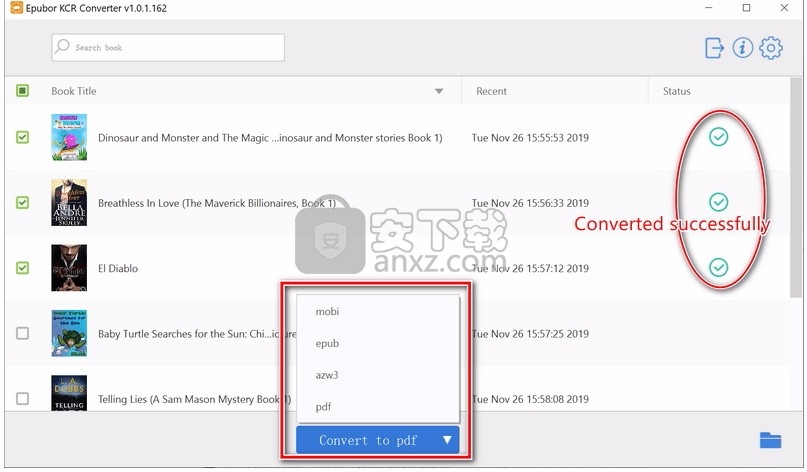The image size is (807, 472).
Task: Click Dinosaur and Monster success status icon
Action: [x=718, y=137]
